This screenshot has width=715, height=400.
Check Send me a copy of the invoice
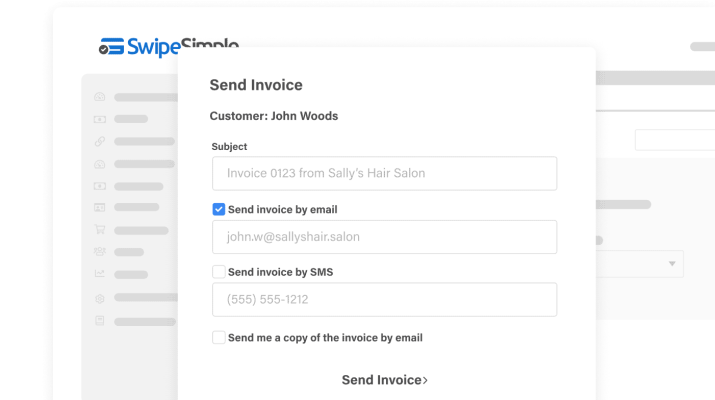coord(219,338)
